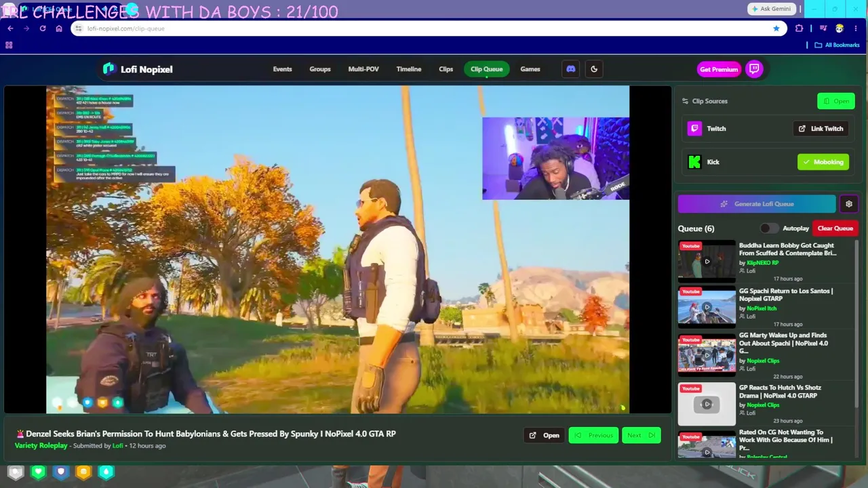The image size is (868, 488).
Task: Open the Discord link icon
Action: coord(571,69)
